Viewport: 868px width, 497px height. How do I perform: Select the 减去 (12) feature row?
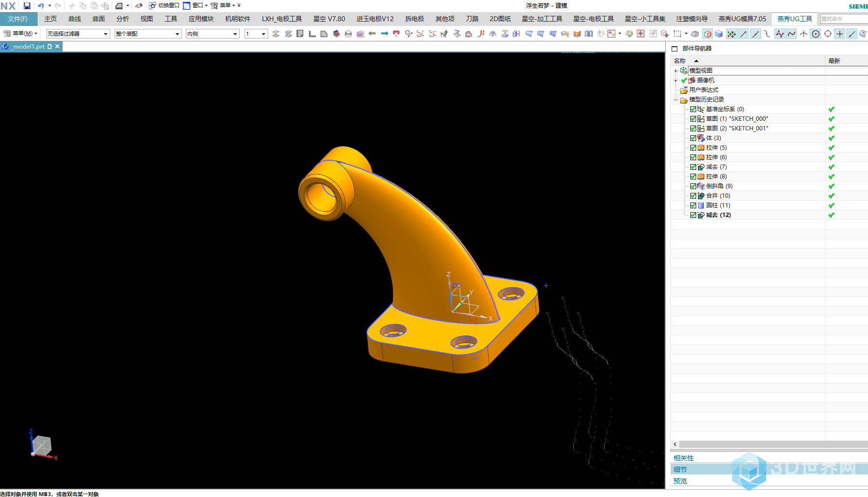click(718, 215)
